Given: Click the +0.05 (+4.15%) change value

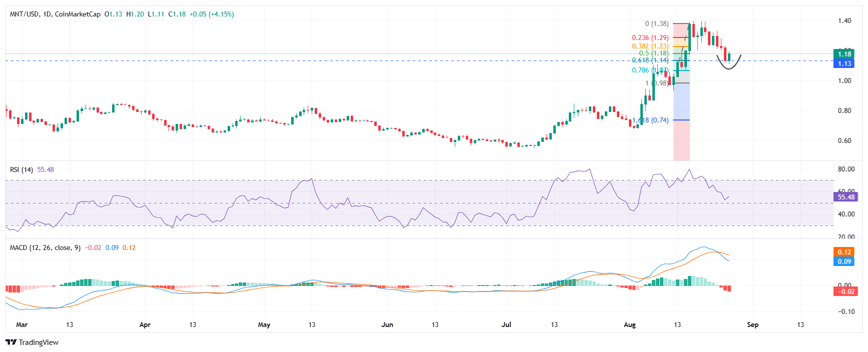Looking at the screenshot, I should pos(212,14).
